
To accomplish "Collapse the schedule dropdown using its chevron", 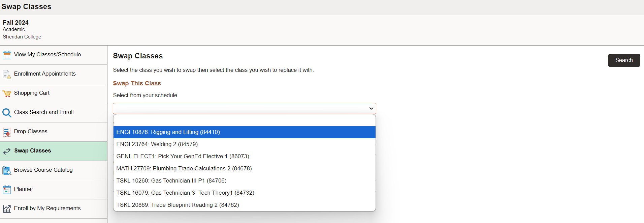I will [x=371, y=109].
